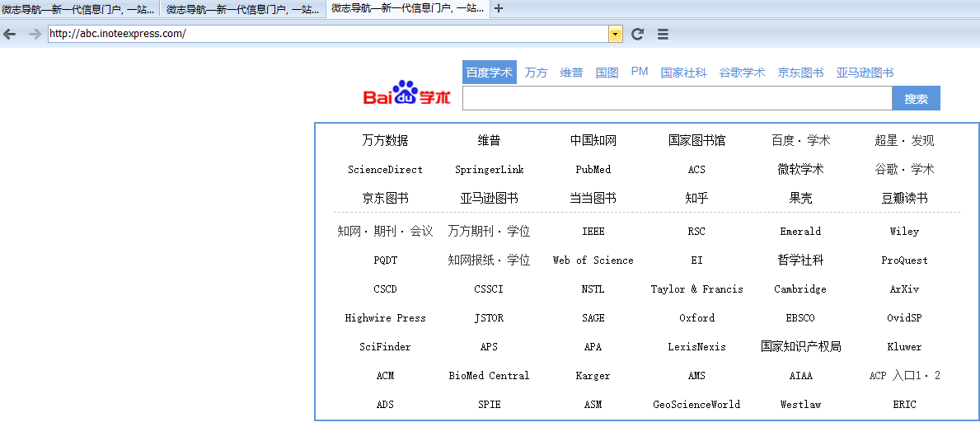Viewport: 980px width, 427px height.
Task: Open the browser hamburger menu
Action: pyautogui.click(x=663, y=34)
